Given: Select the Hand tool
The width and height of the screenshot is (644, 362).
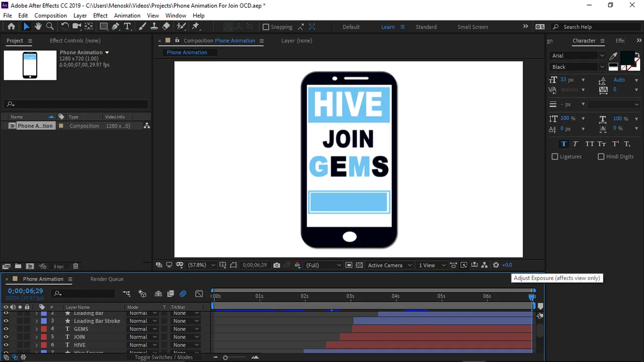Looking at the screenshot, I should pos(38,27).
